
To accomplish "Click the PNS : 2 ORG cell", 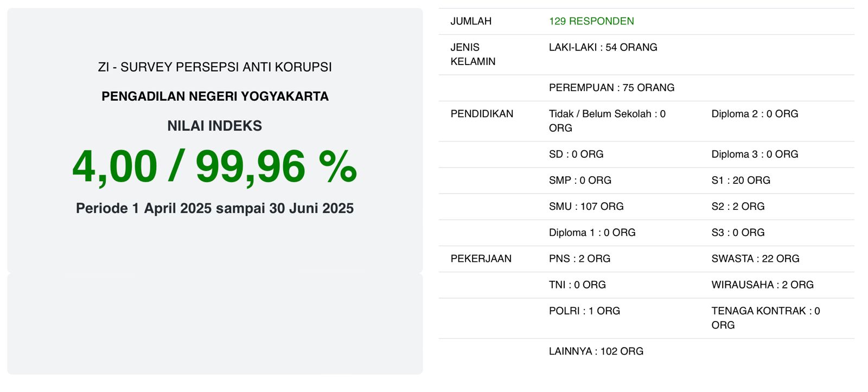I will (579, 259).
